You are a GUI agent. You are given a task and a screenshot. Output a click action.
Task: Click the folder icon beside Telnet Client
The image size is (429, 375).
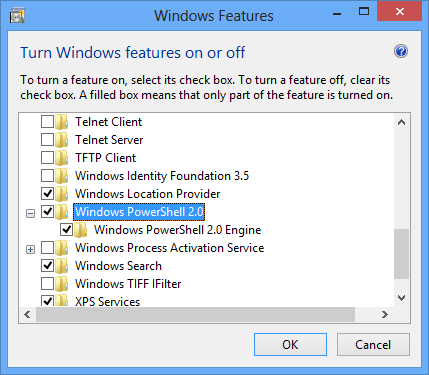click(62, 122)
